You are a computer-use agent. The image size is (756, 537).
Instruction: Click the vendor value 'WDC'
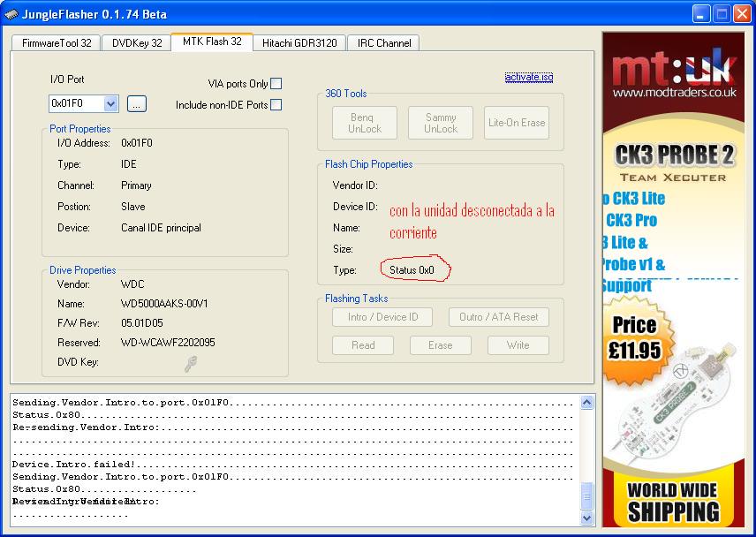click(132, 284)
